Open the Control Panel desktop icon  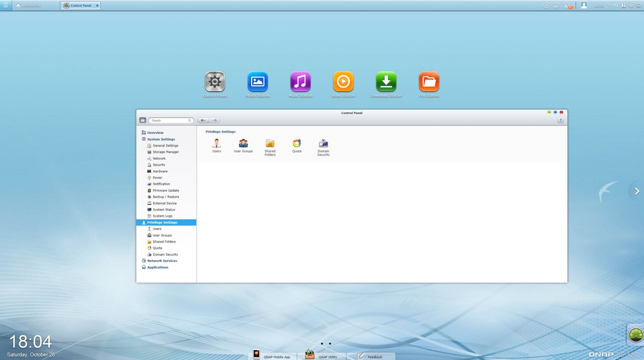coord(215,82)
